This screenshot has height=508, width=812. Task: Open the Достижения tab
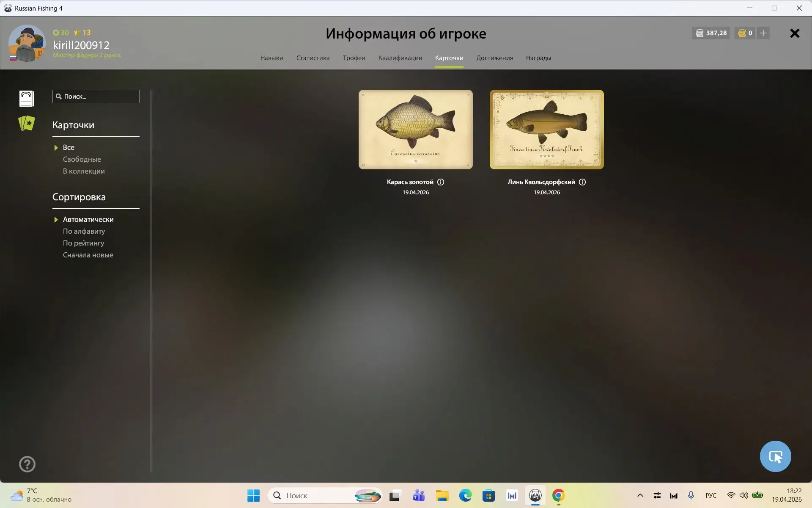pyautogui.click(x=494, y=58)
